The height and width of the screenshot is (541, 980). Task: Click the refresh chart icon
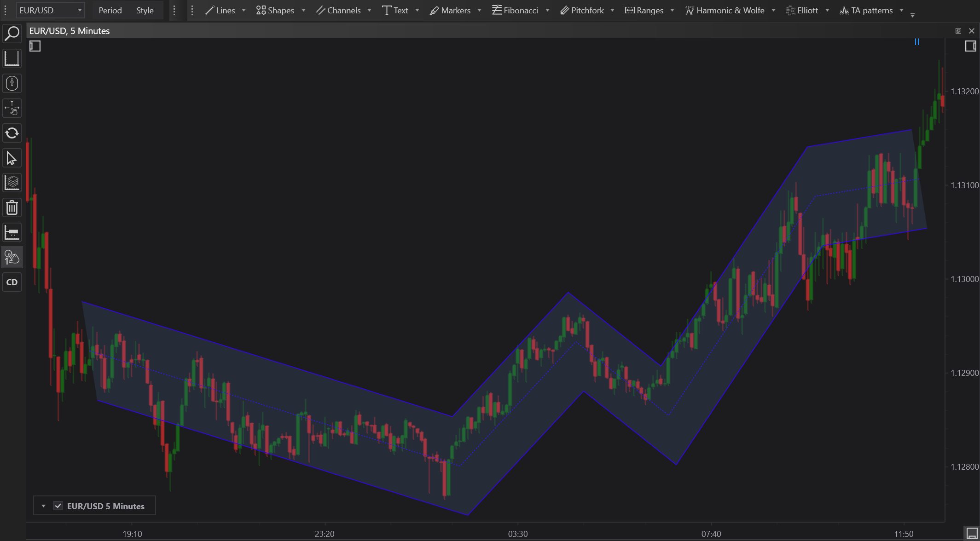tap(12, 133)
